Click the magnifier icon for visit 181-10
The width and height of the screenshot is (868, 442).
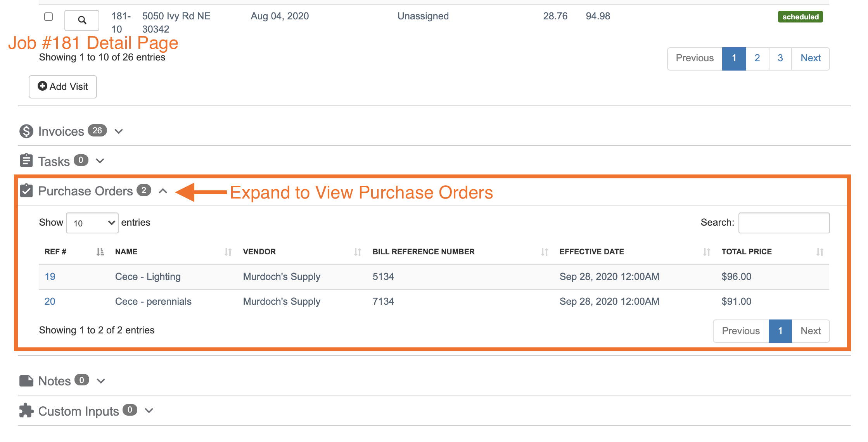pos(82,20)
